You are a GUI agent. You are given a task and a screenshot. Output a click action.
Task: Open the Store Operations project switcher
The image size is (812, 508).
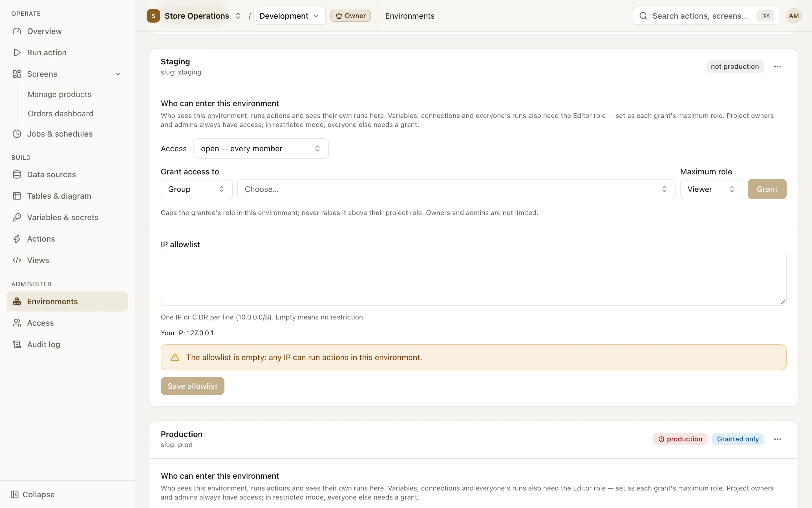pyautogui.click(x=194, y=16)
